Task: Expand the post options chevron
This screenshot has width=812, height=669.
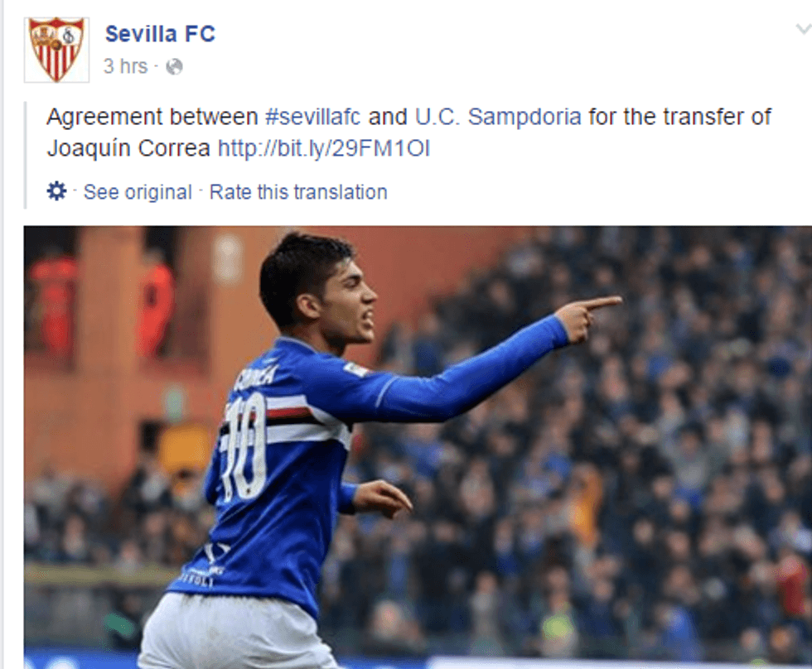Action: coord(803,30)
